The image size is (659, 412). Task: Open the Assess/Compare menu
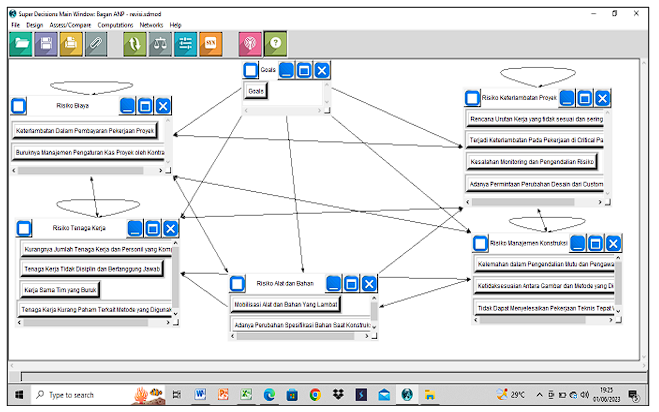pyautogui.click(x=70, y=25)
